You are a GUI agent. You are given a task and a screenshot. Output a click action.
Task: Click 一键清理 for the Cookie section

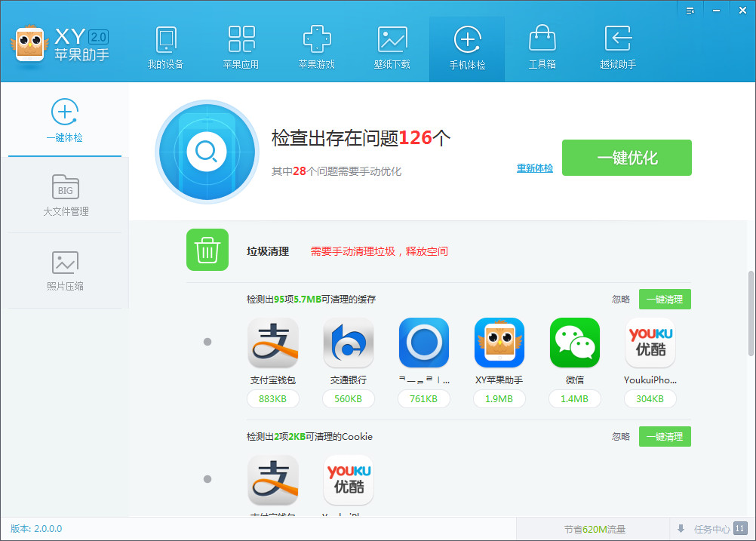click(664, 437)
